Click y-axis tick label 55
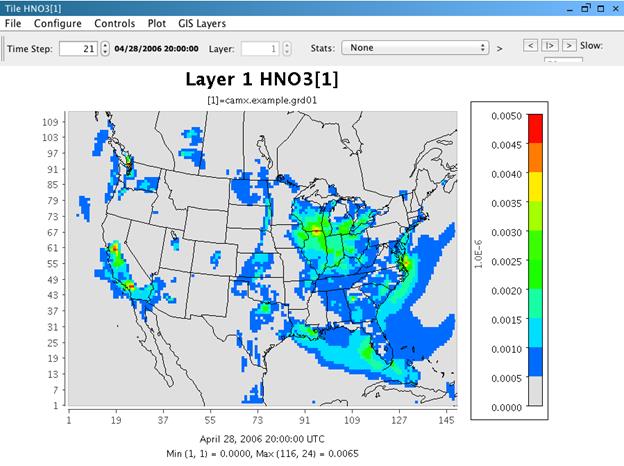Screen dimensions: 624x466 click(53, 263)
